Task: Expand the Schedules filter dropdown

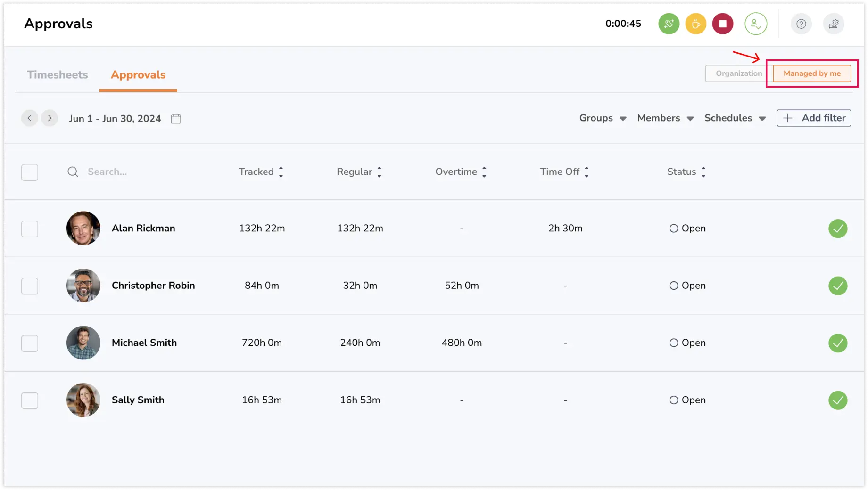Action: click(735, 118)
